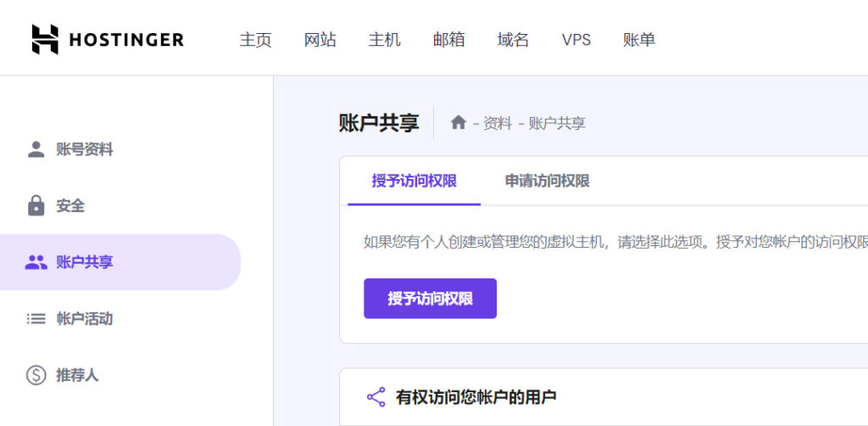Click the home icon in breadcrumb
Viewport: 868px width, 426px height.
click(459, 122)
